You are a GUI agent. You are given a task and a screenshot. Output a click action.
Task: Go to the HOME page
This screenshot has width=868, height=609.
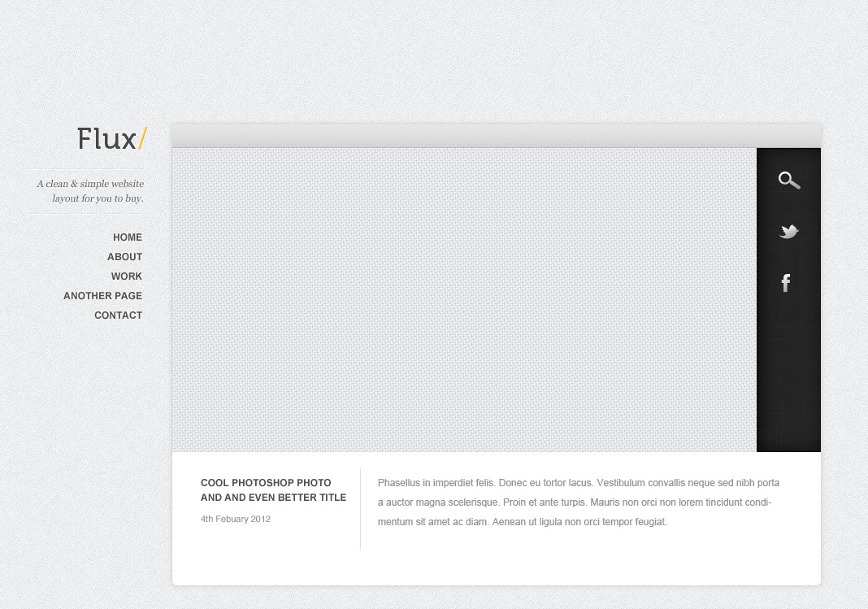128,237
